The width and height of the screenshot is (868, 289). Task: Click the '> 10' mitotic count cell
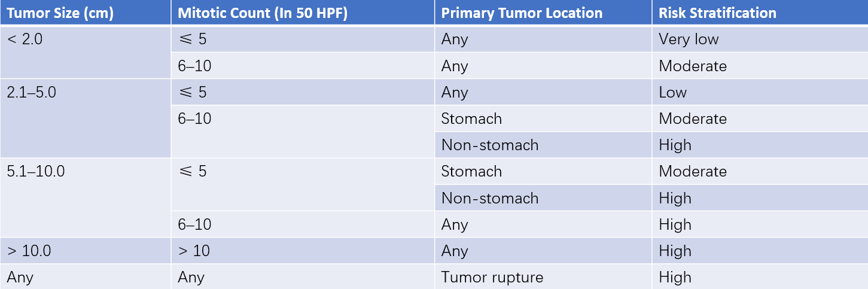[303, 251]
